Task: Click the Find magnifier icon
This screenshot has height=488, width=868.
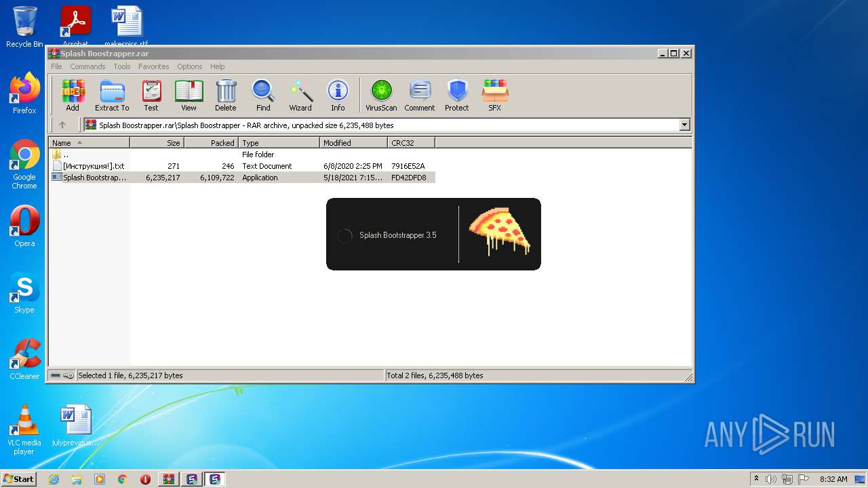Action: point(263,96)
